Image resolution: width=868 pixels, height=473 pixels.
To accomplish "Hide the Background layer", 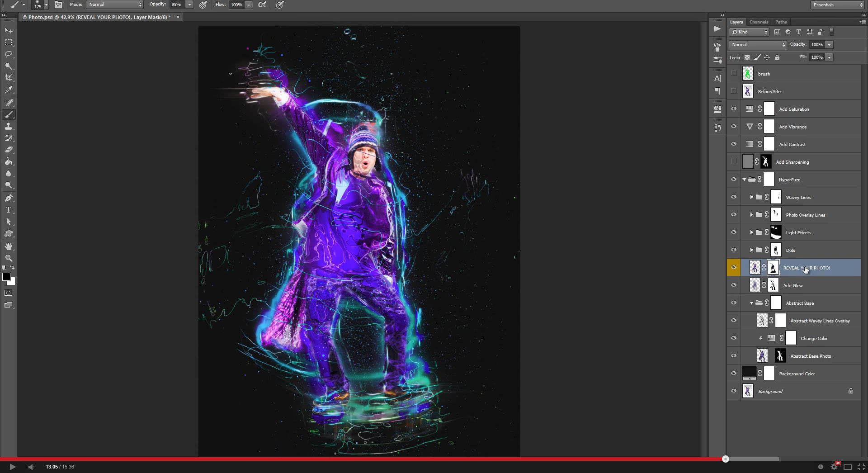I will tap(734, 391).
